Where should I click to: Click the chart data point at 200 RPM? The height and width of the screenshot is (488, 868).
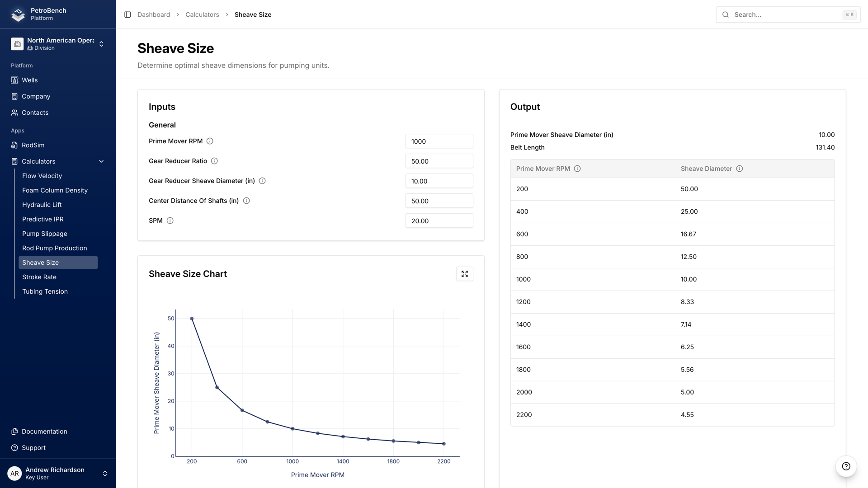coord(192,318)
